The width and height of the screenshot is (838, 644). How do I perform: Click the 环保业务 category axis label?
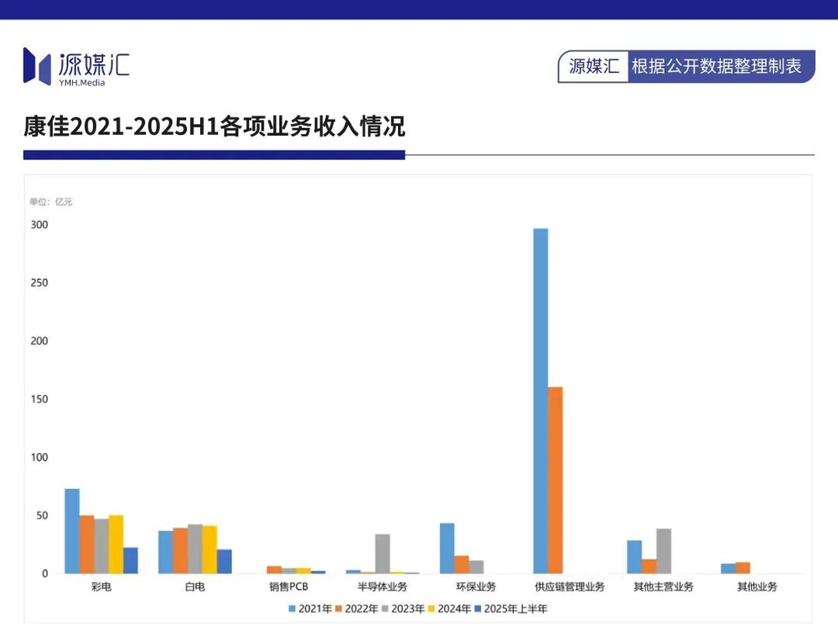click(476, 587)
